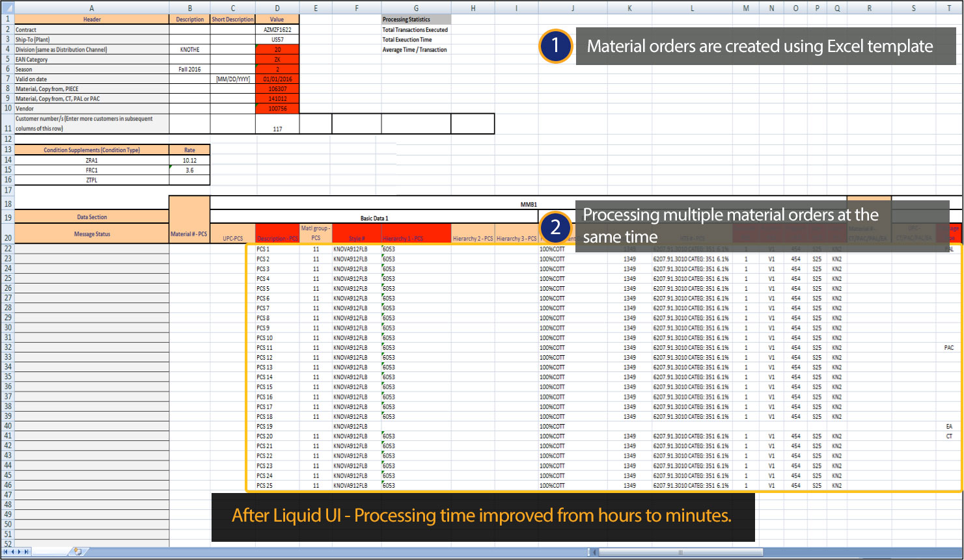Select the Contract value cell AZMZF1622

click(x=277, y=30)
